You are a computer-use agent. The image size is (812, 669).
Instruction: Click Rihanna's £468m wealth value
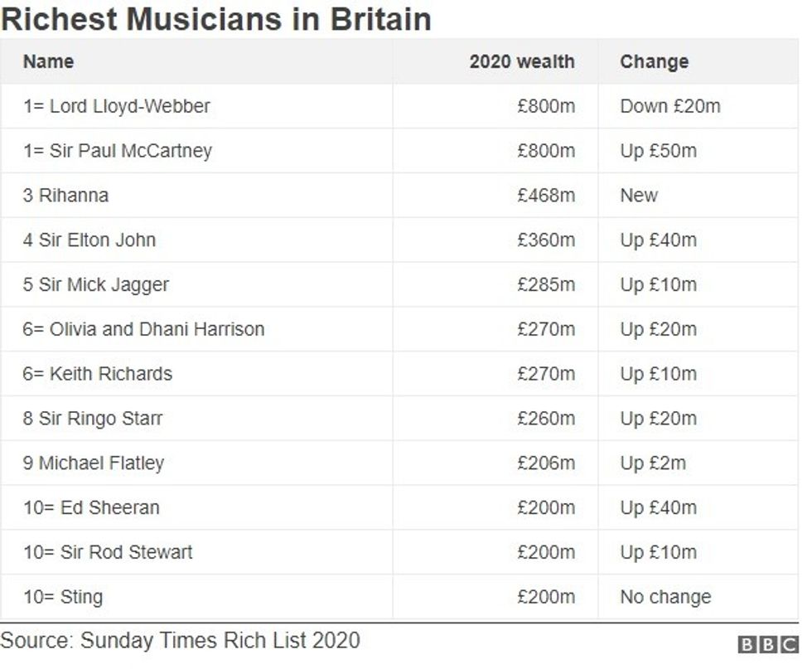pos(545,196)
